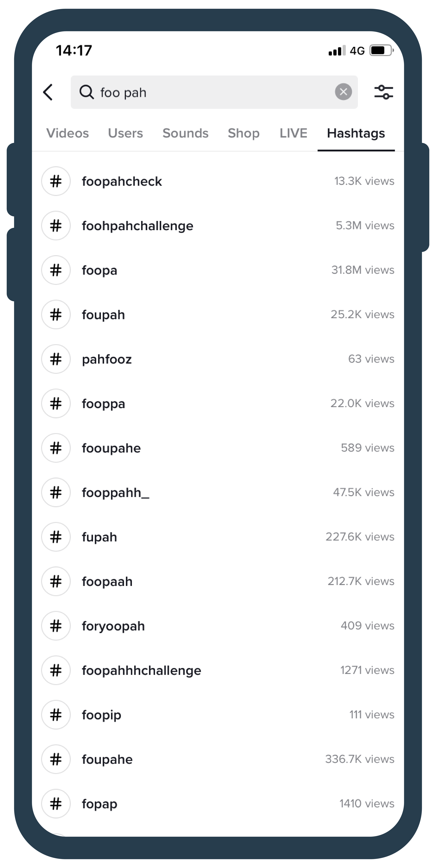This screenshot has width=436, height=868.
Task: Open #foopa with 31.8M views
Action: pyautogui.click(x=218, y=270)
